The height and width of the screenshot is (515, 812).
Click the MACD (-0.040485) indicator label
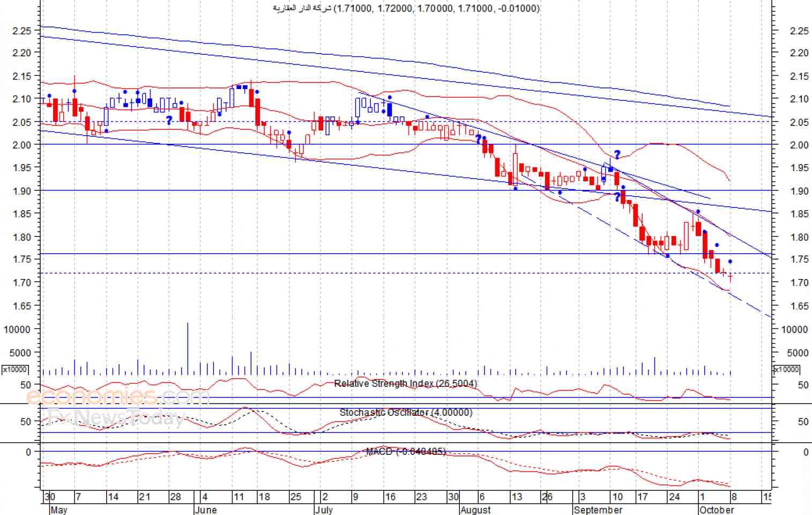(405, 452)
